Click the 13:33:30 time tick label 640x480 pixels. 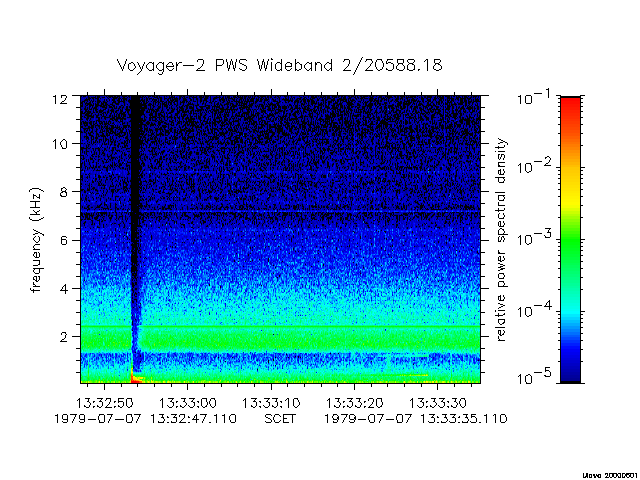click(x=438, y=403)
